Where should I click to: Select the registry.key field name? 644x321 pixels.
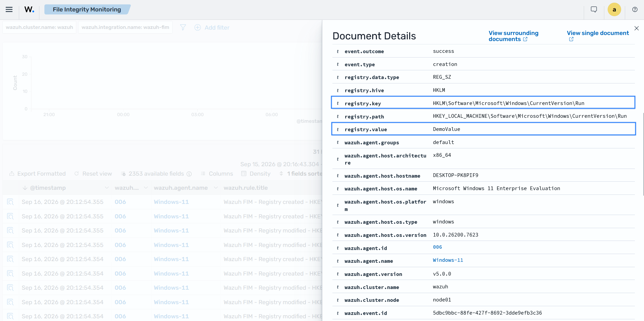[x=363, y=104]
